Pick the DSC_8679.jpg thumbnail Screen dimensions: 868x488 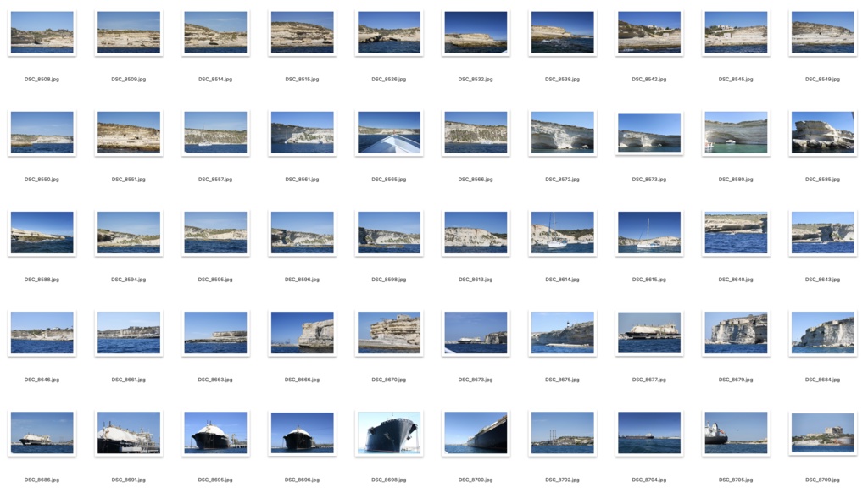pyautogui.click(x=736, y=333)
